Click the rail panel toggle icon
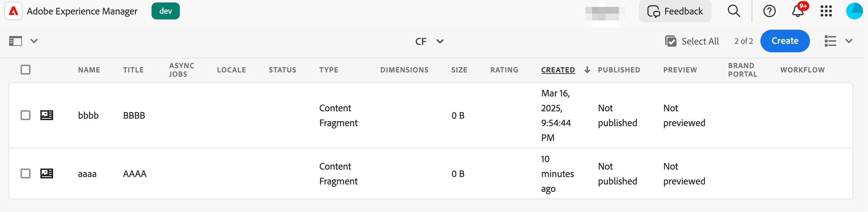The image size is (868, 212). [x=16, y=41]
